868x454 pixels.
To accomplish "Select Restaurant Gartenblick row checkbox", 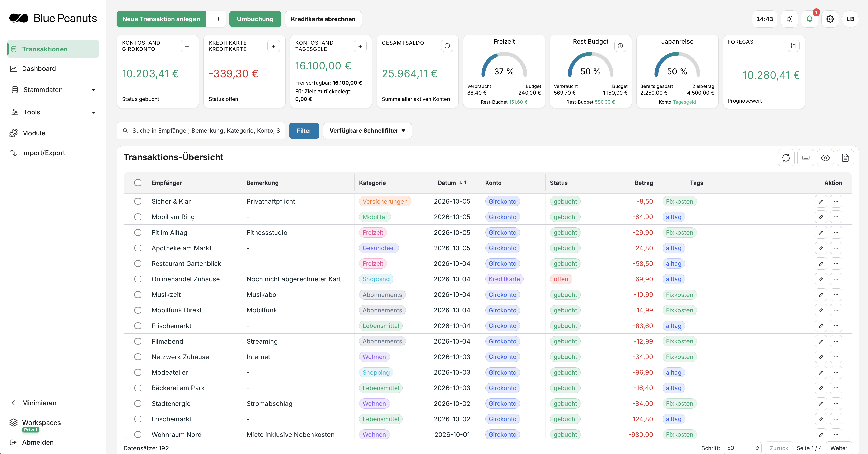I will pos(138,263).
